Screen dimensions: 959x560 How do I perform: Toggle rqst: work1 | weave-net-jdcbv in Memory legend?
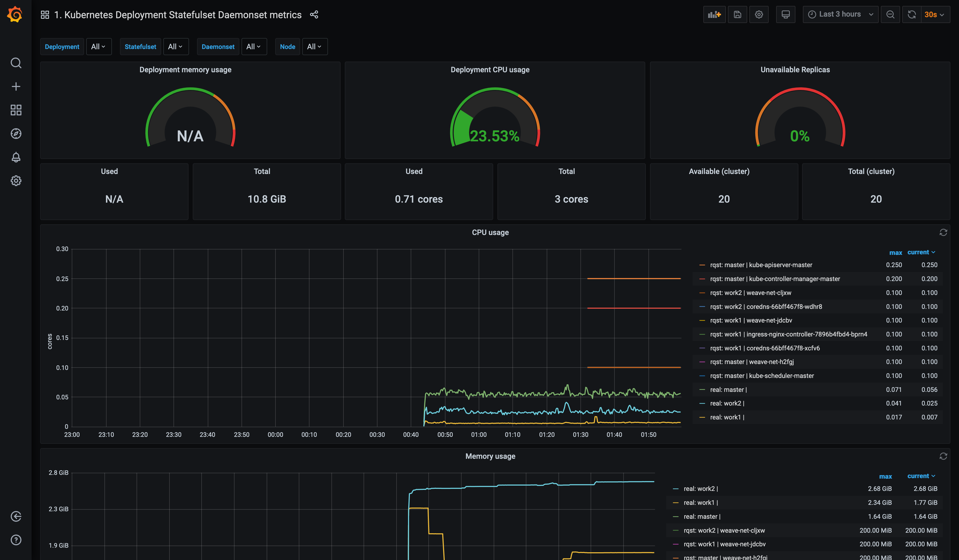tap(724, 544)
